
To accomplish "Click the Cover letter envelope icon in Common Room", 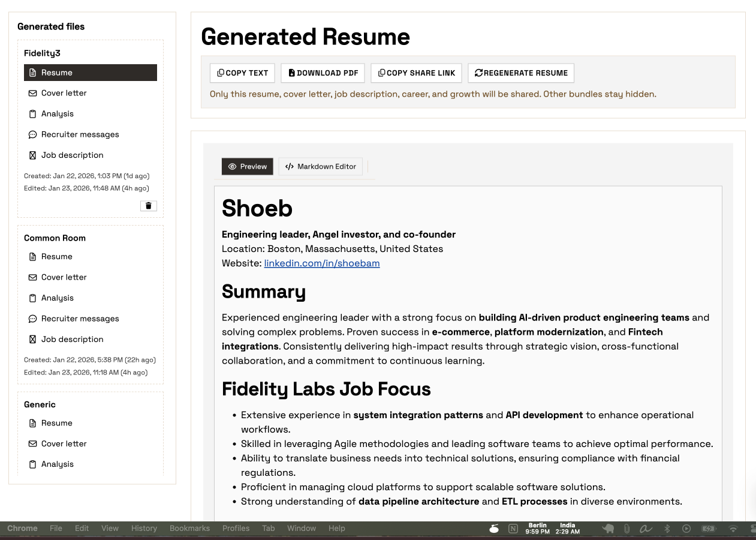I will point(32,277).
